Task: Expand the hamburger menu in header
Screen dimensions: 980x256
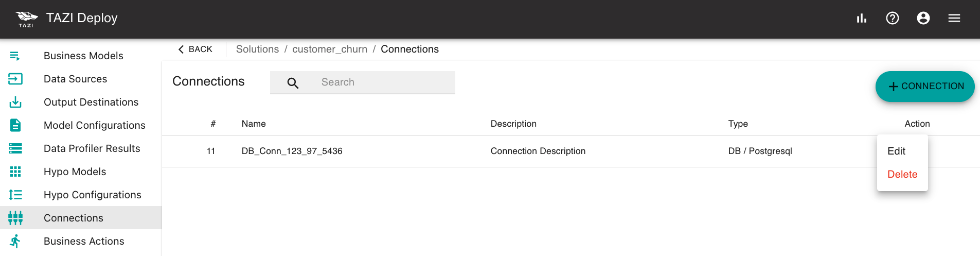Action: [954, 18]
